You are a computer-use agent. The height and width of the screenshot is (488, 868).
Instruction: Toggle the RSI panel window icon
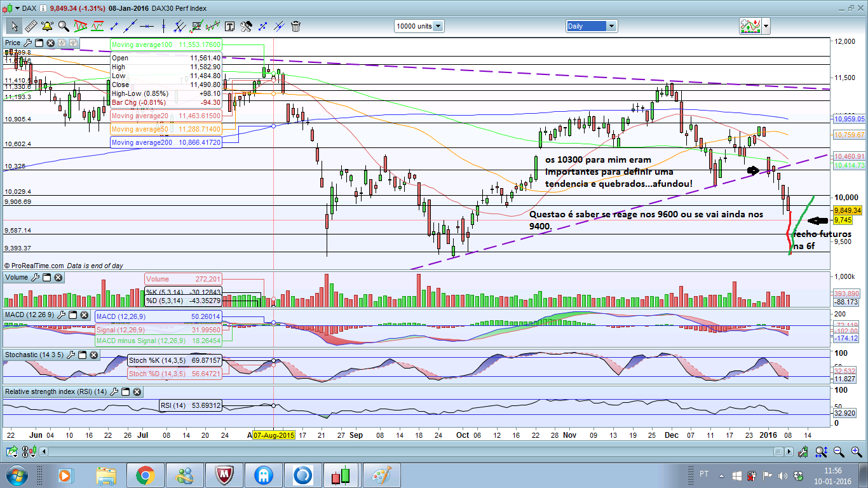(125, 392)
